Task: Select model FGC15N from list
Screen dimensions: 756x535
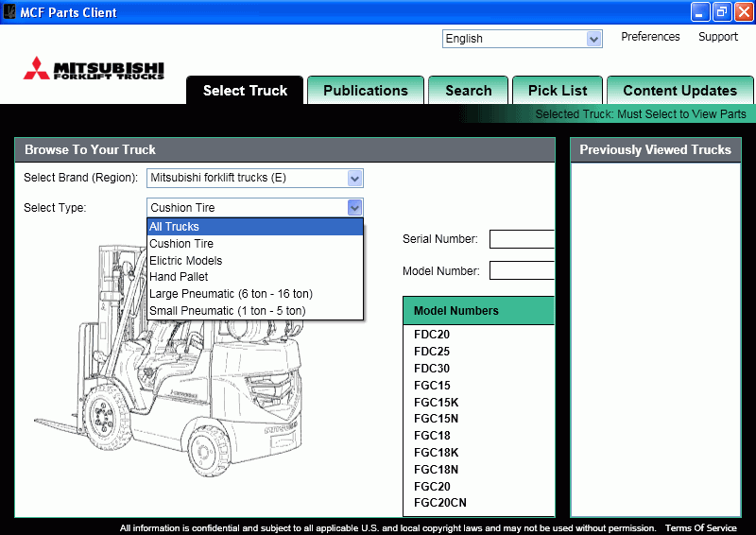Action: point(436,419)
